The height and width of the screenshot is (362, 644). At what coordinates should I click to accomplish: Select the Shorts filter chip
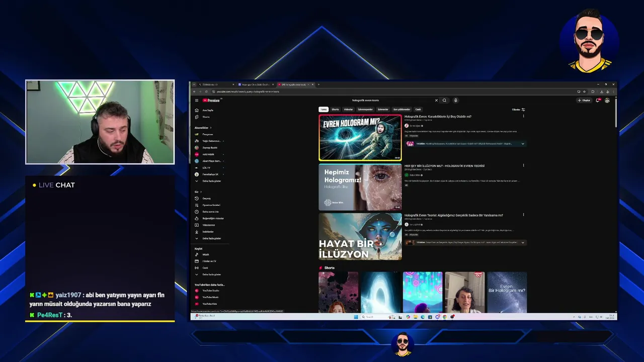[x=335, y=109]
